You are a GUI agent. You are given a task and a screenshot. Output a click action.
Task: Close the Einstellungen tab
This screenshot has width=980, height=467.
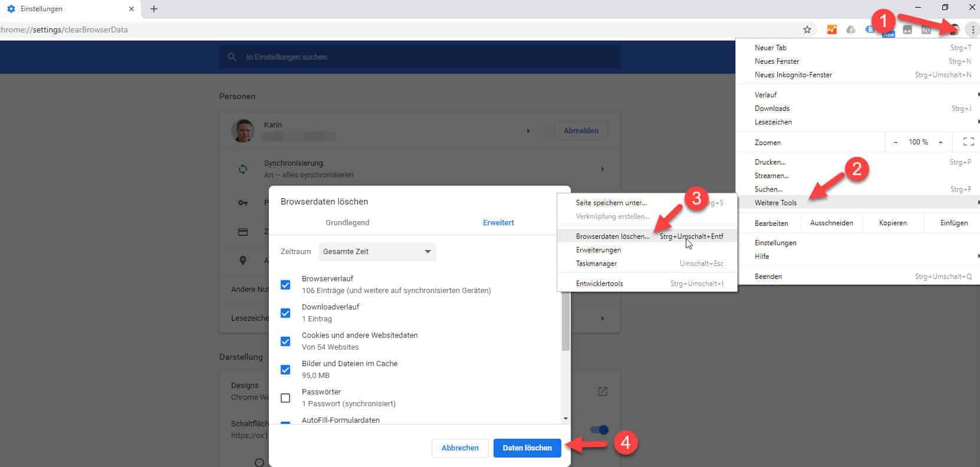point(131,9)
